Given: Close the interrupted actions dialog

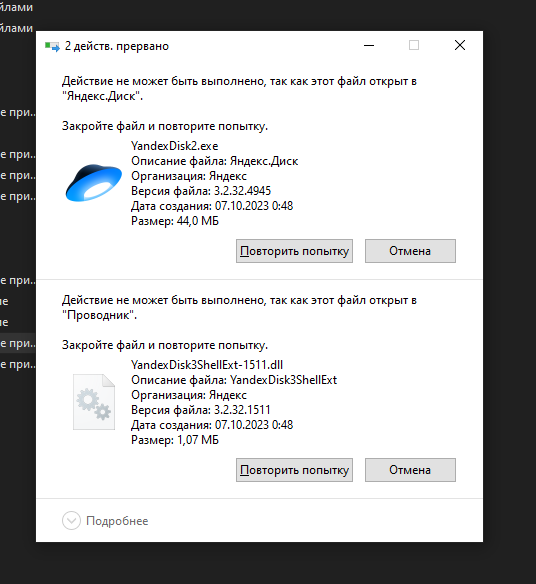Looking at the screenshot, I should pyautogui.click(x=460, y=45).
